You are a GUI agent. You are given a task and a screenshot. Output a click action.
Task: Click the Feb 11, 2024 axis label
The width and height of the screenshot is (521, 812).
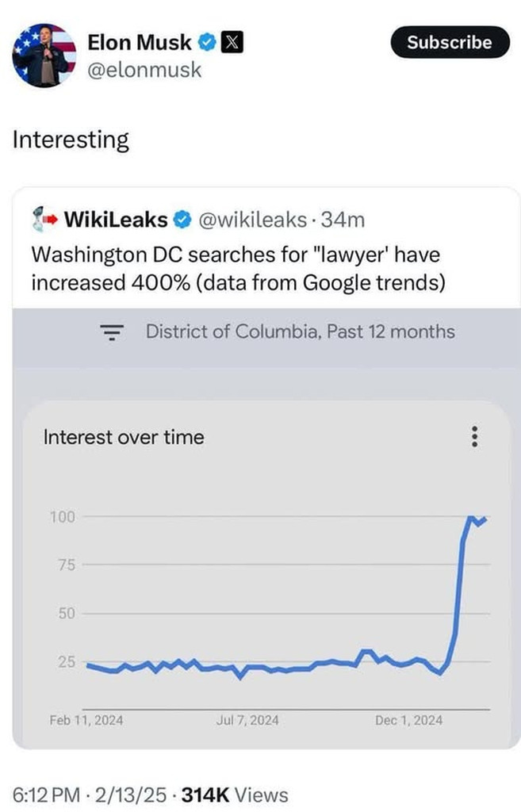[86, 720]
